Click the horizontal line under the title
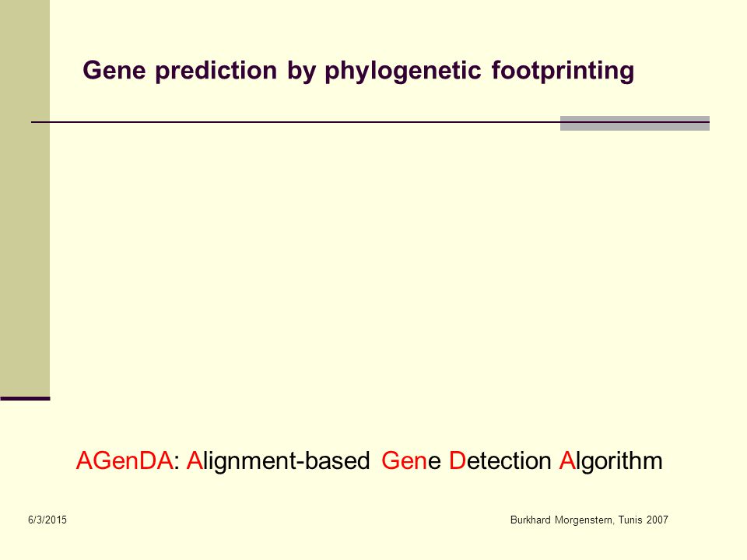The width and height of the screenshot is (747, 560). point(296,122)
